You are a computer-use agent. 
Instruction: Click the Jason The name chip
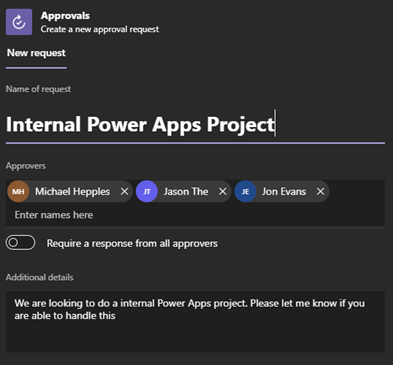(184, 191)
